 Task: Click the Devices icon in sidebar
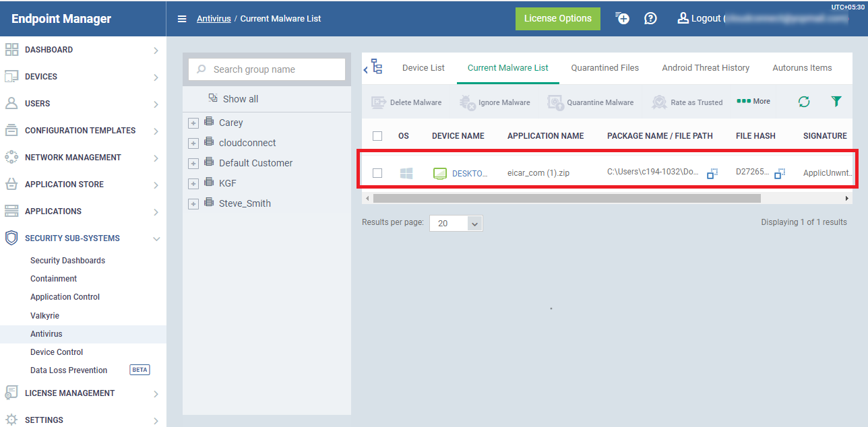[11, 77]
